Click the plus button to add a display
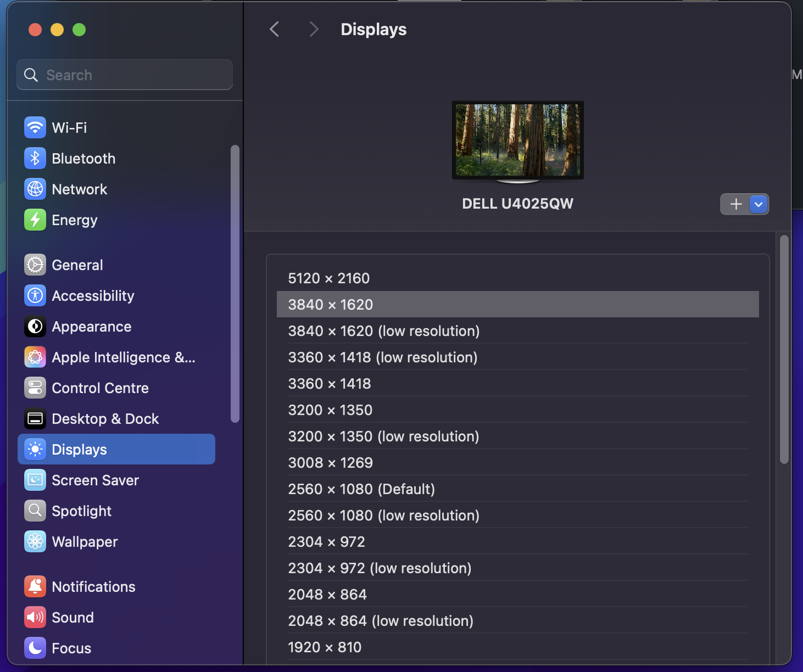This screenshot has height=672, width=803. pyautogui.click(x=735, y=204)
